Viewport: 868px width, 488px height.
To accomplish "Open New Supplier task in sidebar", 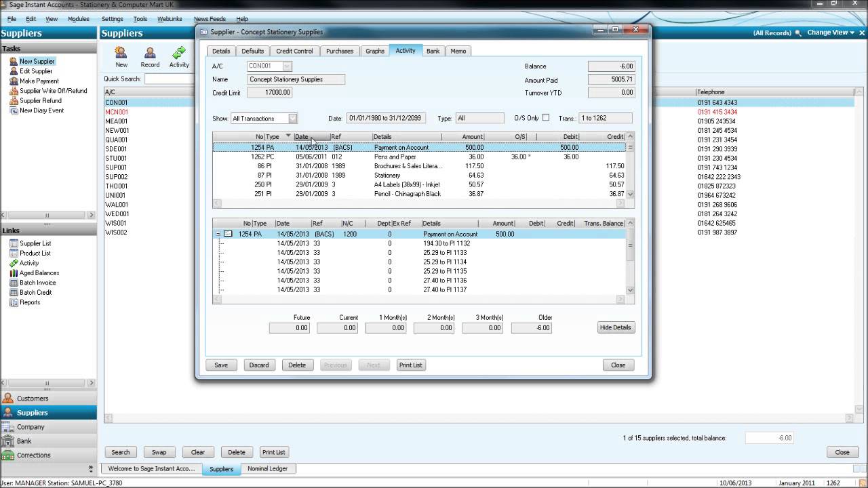I will 37,61.
